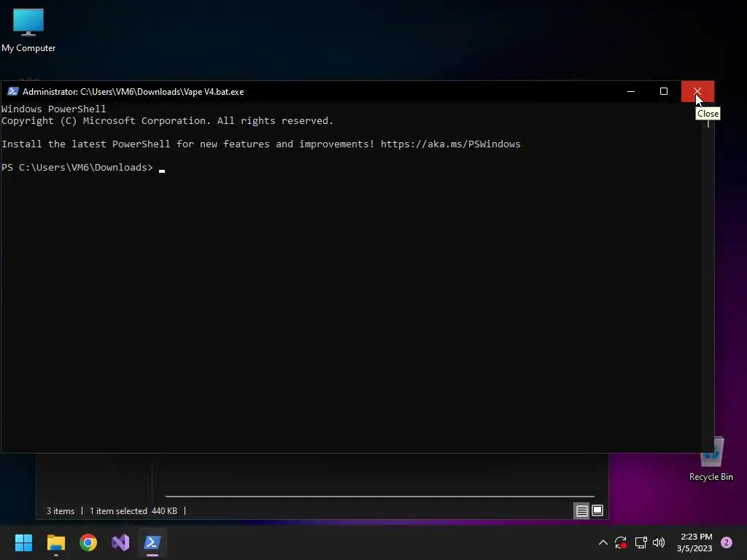Screen dimensions: 747x560
Task: Open File Explorer from the taskbar
Action: tap(55, 542)
